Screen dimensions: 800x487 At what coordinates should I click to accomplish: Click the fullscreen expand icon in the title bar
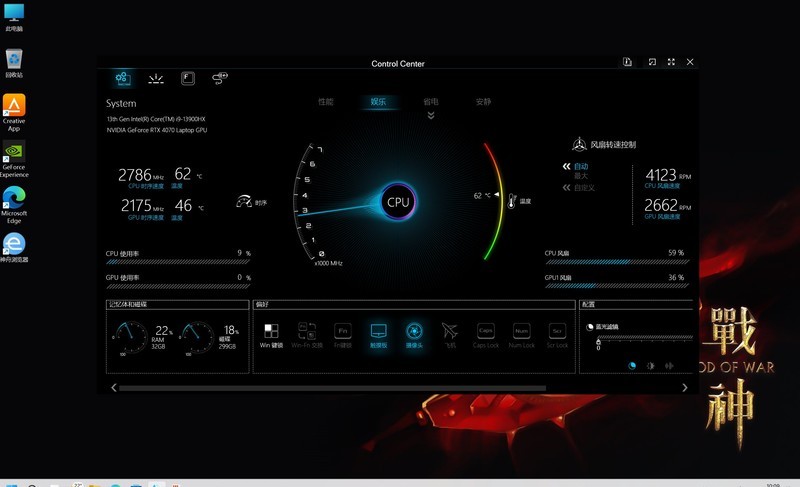[671, 62]
